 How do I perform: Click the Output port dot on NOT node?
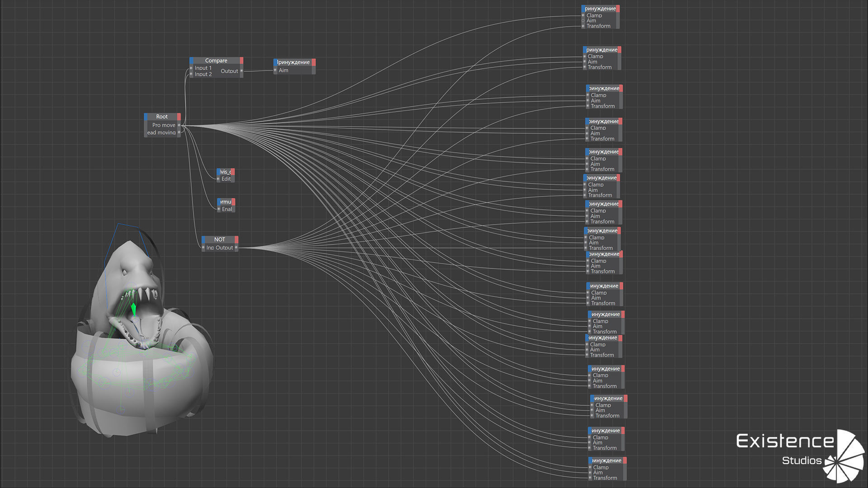coord(236,248)
